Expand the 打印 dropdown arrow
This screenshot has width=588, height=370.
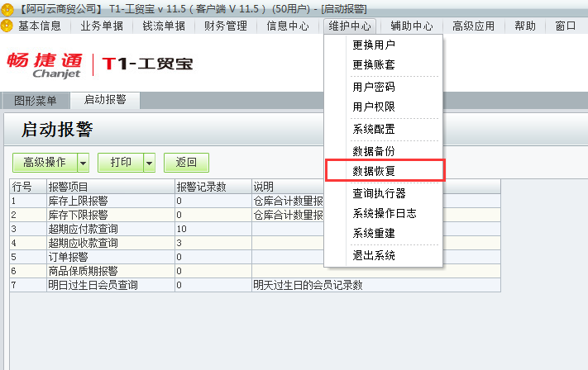tap(149, 163)
